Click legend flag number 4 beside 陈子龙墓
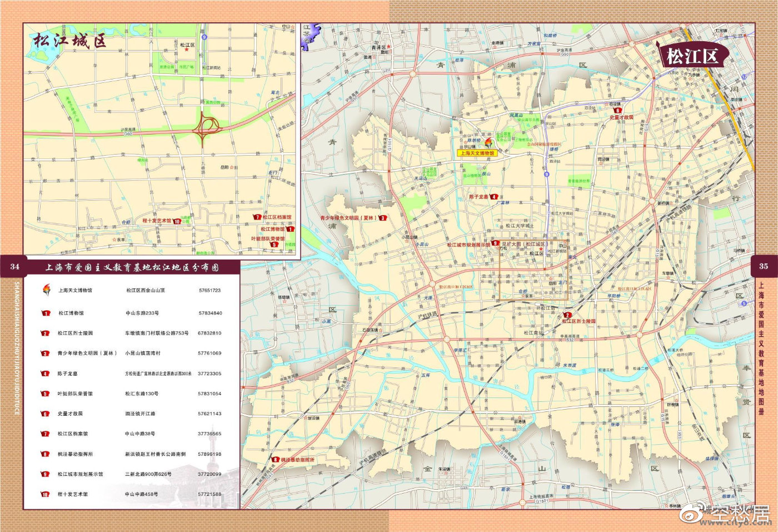This screenshot has width=778, height=532. pyautogui.click(x=46, y=374)
